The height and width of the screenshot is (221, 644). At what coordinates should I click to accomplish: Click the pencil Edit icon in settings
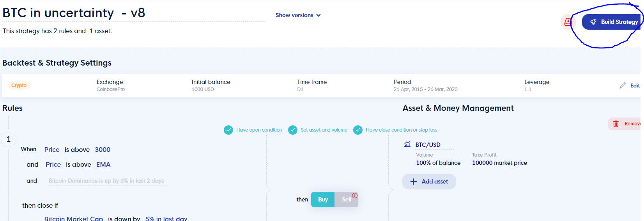point(623,86)
